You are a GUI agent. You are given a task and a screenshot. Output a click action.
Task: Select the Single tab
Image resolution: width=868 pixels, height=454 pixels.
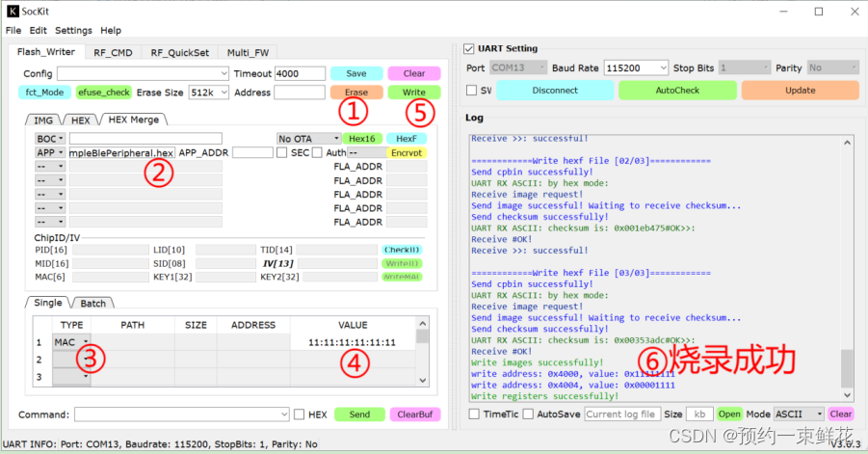48,303
